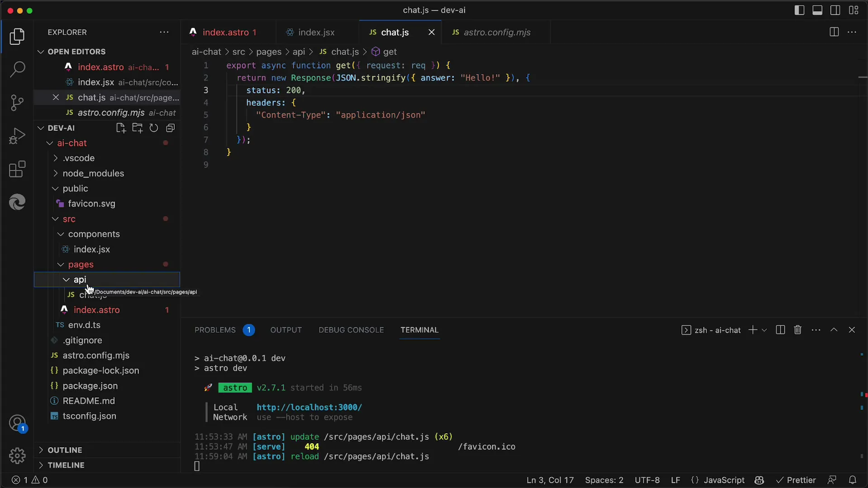This screenshot has width=868, height=488.
Task: Open the Search view icon
Action: [x=17, y=69]
